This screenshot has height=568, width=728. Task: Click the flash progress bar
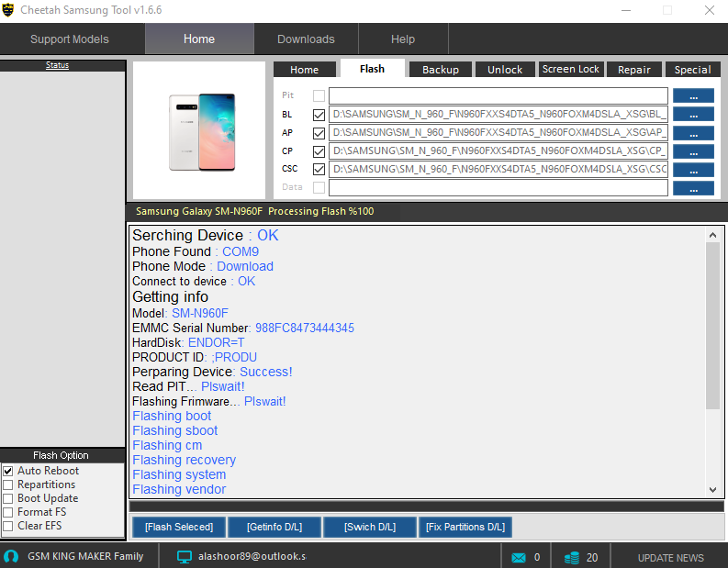tap(426, 507)
